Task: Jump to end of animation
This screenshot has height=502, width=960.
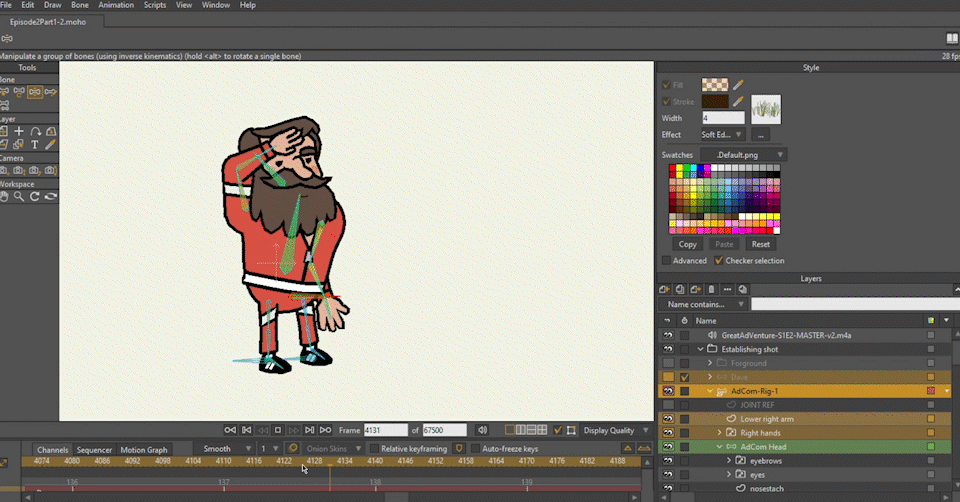Action: click(325, 430)
